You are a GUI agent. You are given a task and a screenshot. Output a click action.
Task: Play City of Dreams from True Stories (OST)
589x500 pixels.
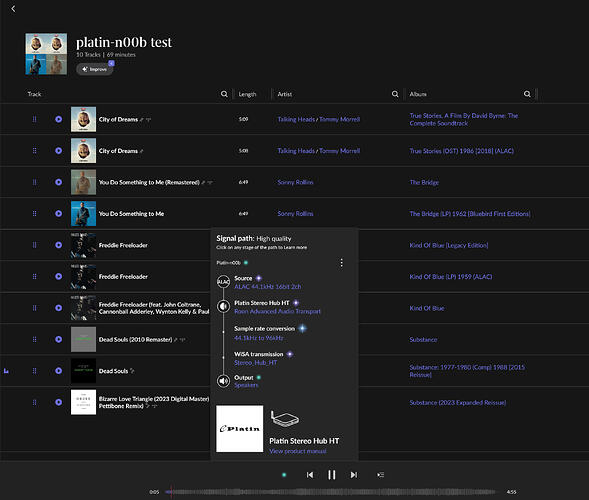(x=59, y=151)
